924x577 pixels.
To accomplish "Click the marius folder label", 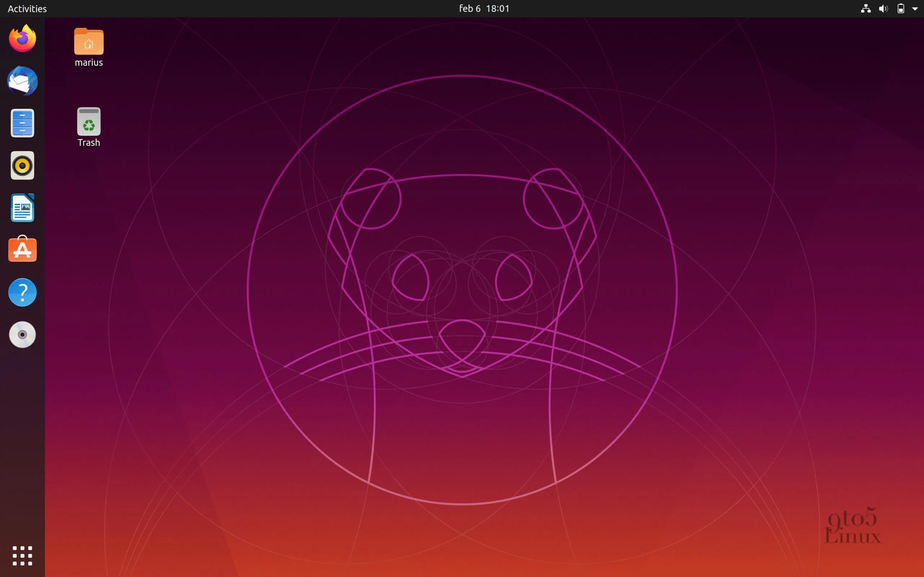I will click(88, 63).
